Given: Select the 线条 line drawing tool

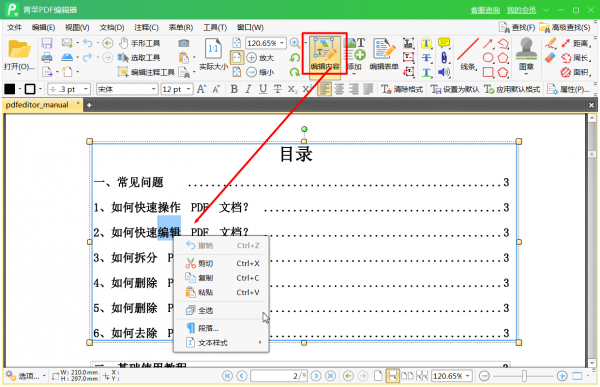Looking at the screenshot, I should (x=468, y=54).
